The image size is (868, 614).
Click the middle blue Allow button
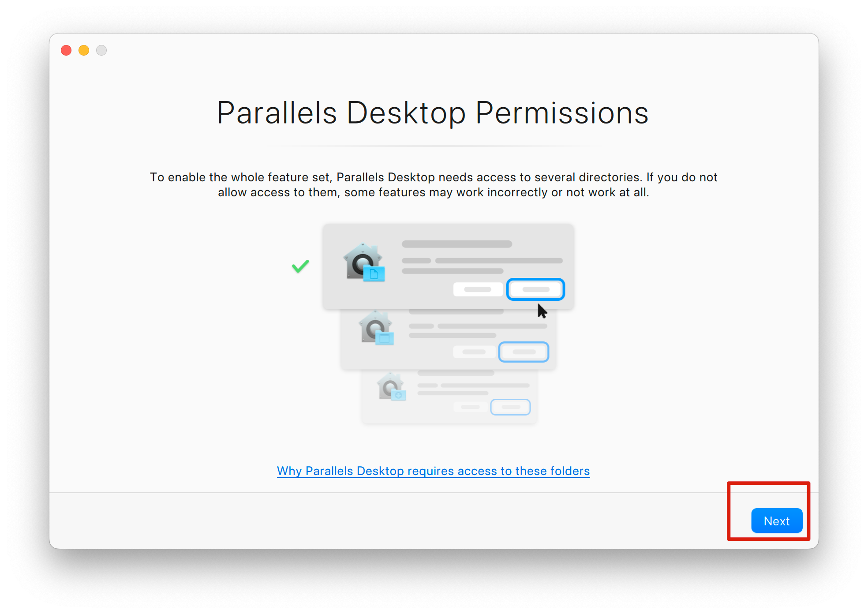(524, 352)
